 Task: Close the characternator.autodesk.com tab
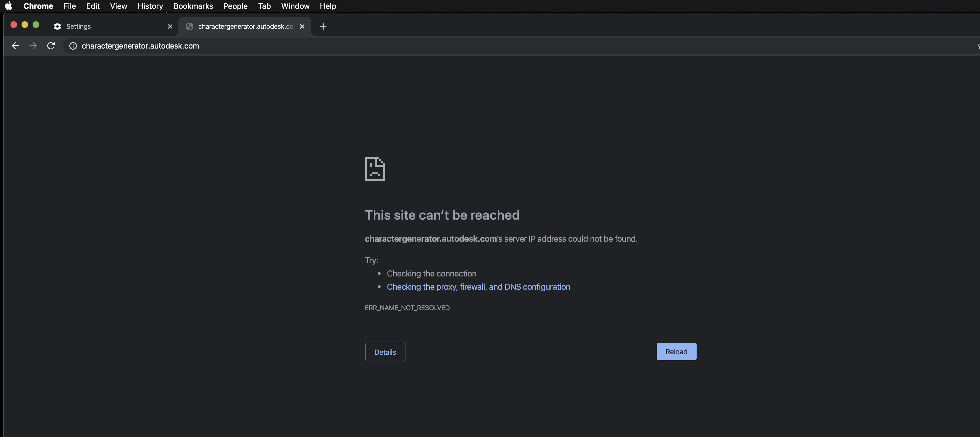302,26
